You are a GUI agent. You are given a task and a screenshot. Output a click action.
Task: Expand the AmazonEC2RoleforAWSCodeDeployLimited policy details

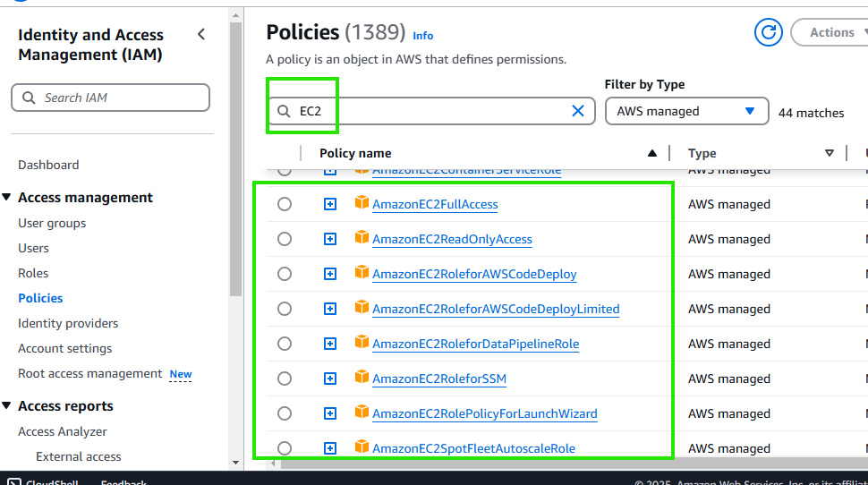point(330,309)
